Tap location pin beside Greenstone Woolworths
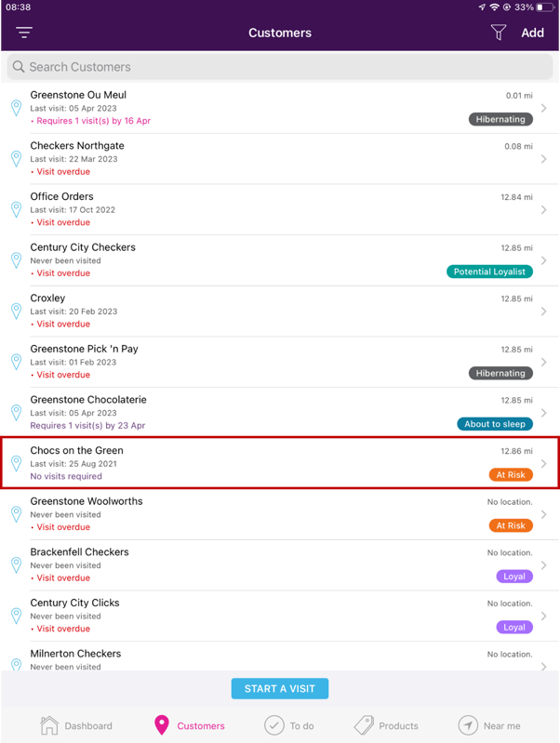The image size is (560, 743). pos(16,514)
